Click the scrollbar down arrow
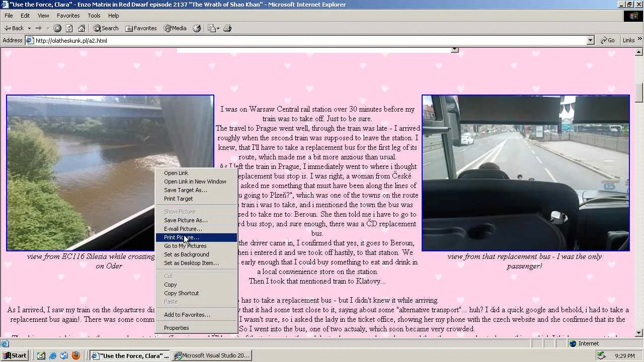Image resolution: width=644 pixels, height=362 pixels. tap(639, 333)
